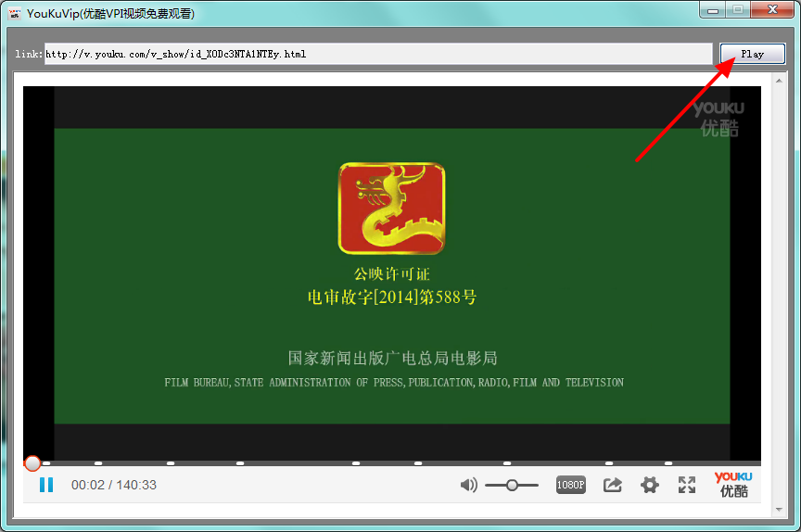Click the green video frame area
This screenshot has height=532, width=801.
392,275
